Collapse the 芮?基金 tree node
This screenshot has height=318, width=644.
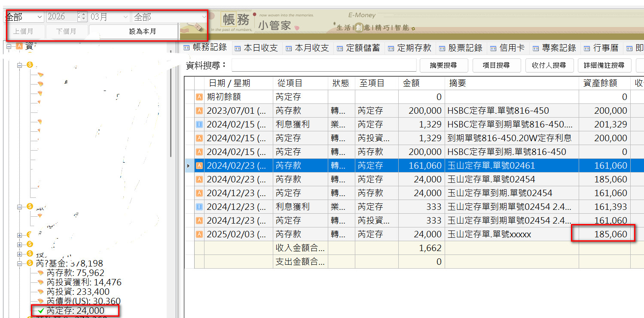(x=19, y=263)
